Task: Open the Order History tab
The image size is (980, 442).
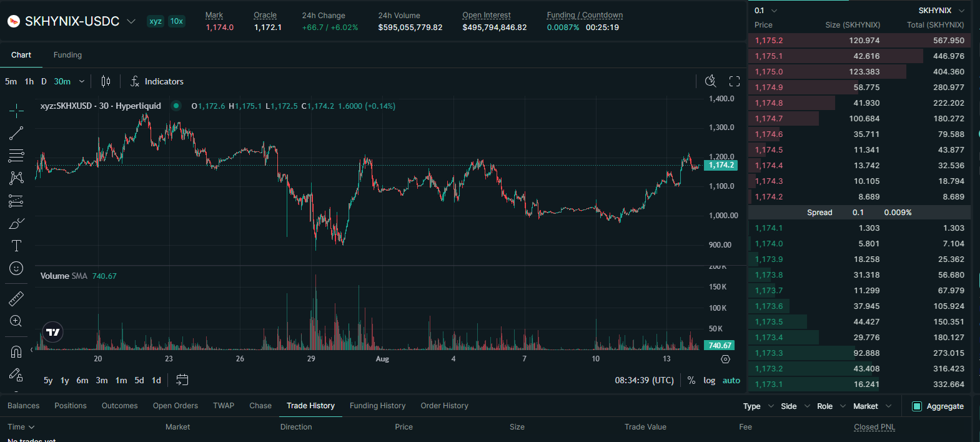Action: [x=445, y=406]
